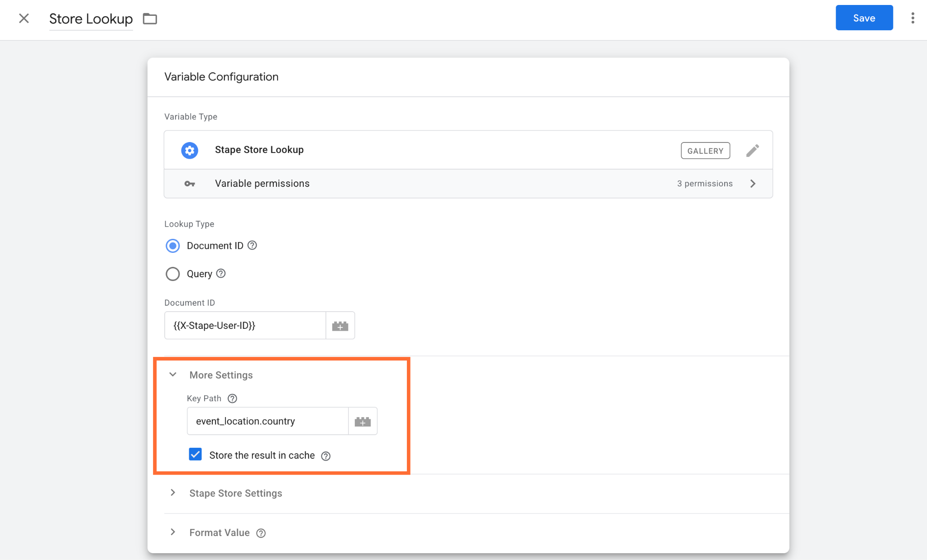Viewport: 927px width, 560px height.
Task: Select the Document ID radio button
Action: [x=172, y=246]
